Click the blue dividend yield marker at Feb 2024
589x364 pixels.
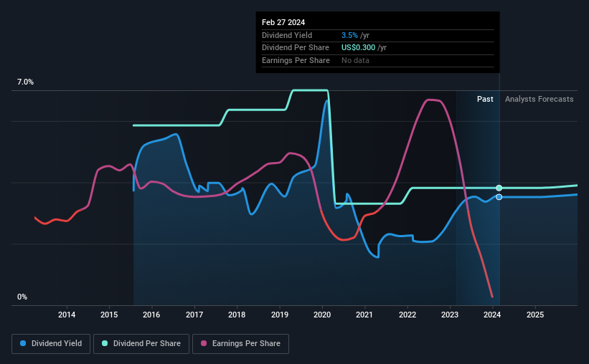click(499, 197)
